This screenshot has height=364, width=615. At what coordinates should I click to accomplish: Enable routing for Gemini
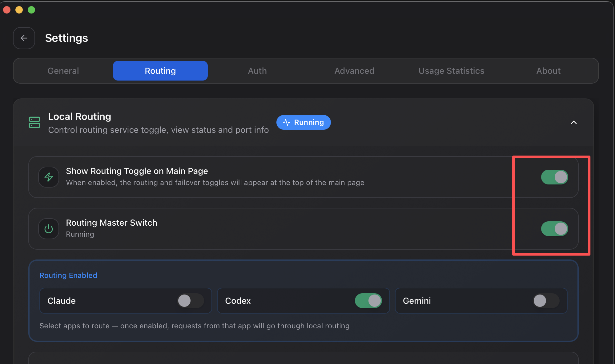click(546, 301)
